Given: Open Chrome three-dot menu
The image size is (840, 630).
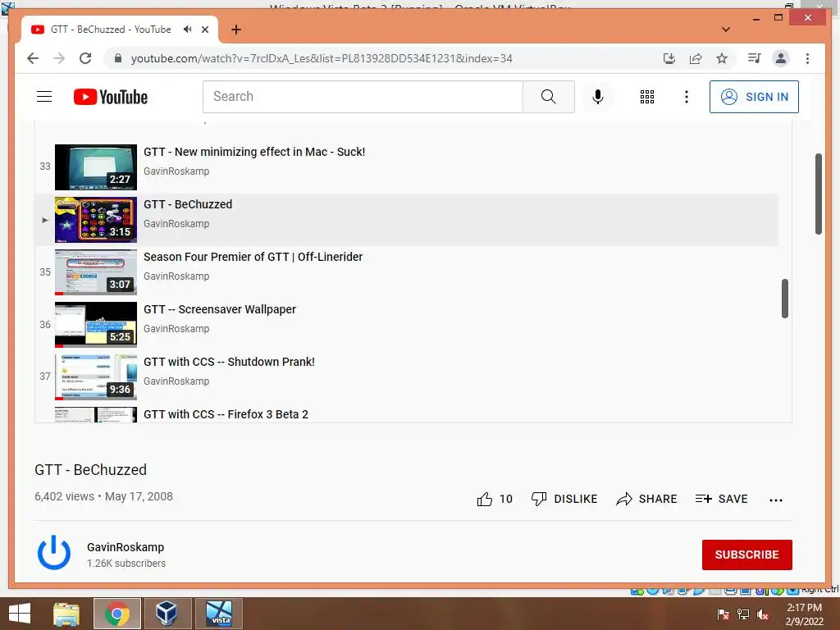Looking at the screenshot, I should tap(807, 58).
